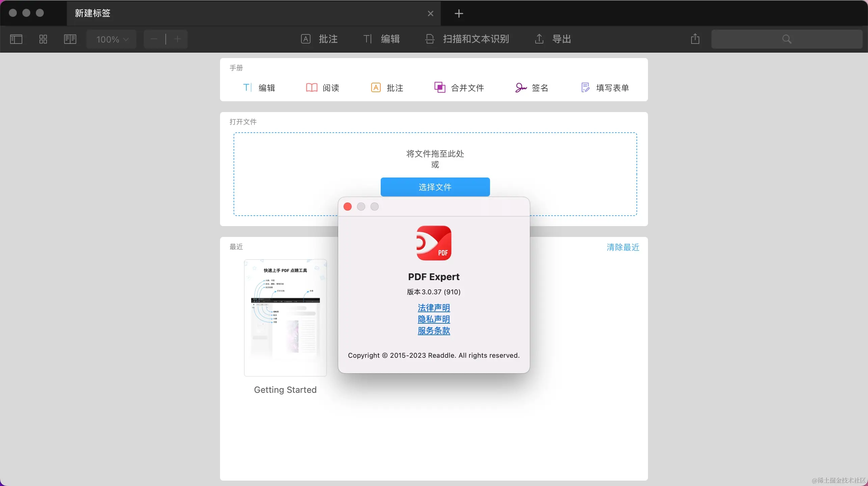The image size is (868, 486).
Task: Open the 隐私声明 privacy link
Action: click(x=434, y=319)
